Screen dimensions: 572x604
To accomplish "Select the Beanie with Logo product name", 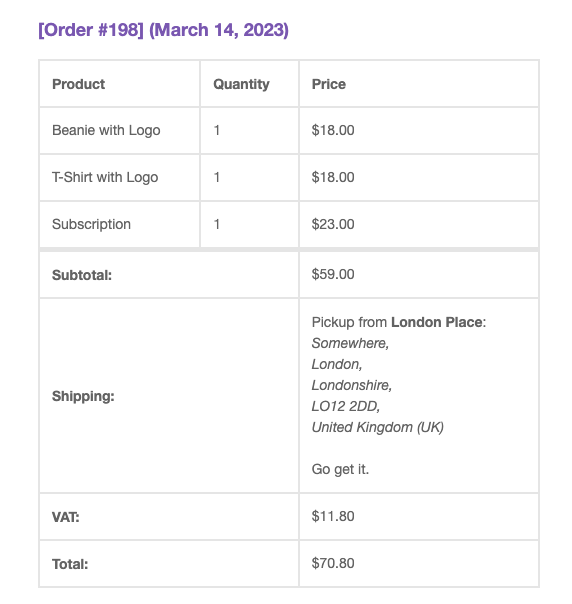I will tap(106, 131).
